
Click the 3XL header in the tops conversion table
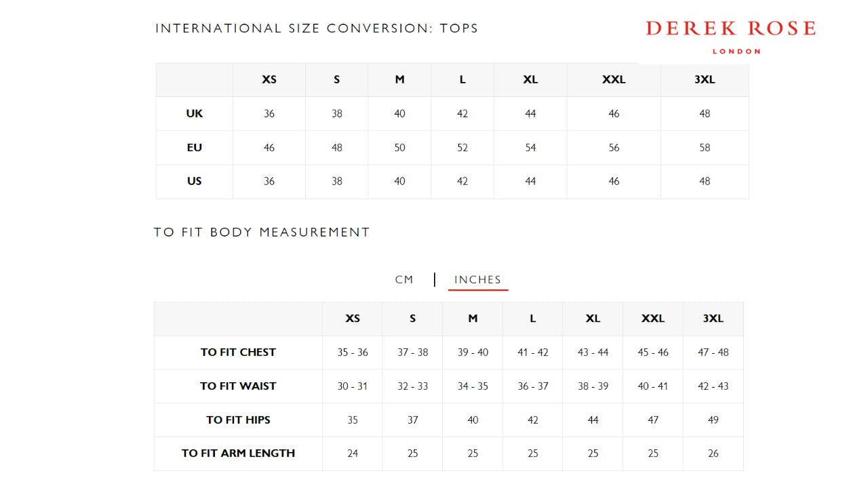705,79
